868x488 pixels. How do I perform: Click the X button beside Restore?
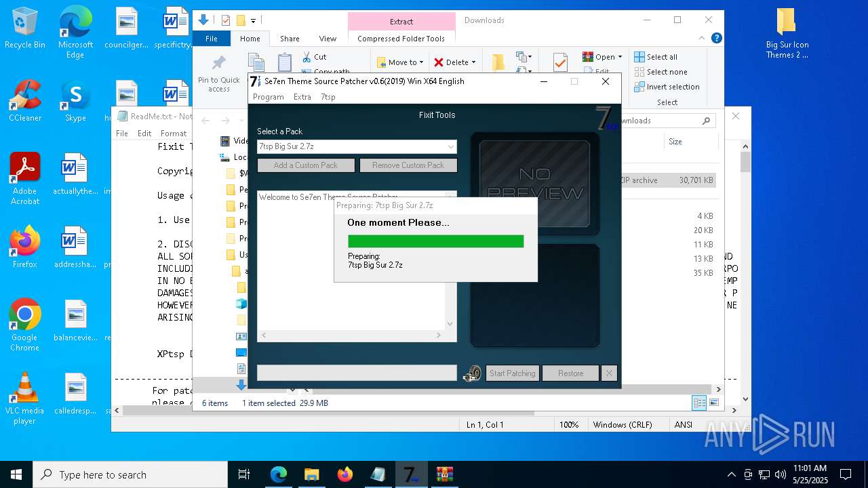pyautogui.click(x=609, y=373)
